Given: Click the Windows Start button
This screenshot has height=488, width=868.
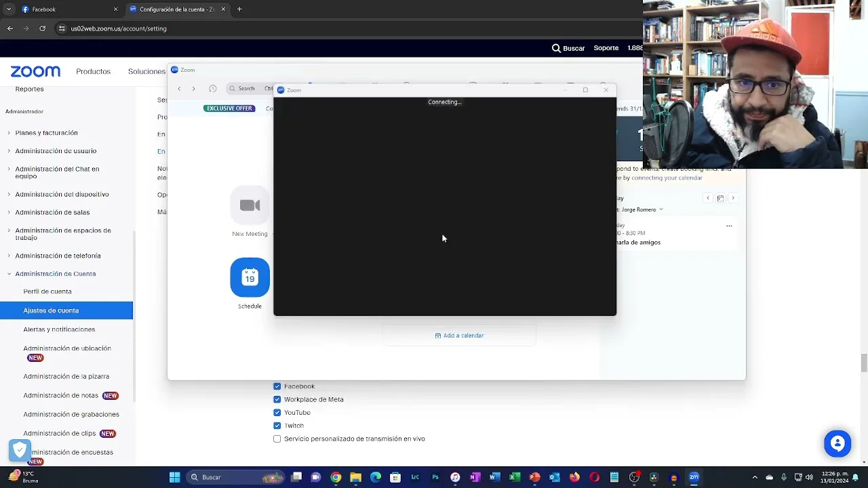Looking at the screenshot, I should [x=174, y=477].
